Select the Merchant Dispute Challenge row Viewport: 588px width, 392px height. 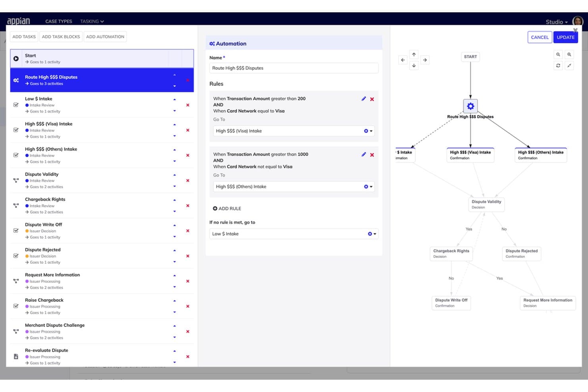coord(102,331)
